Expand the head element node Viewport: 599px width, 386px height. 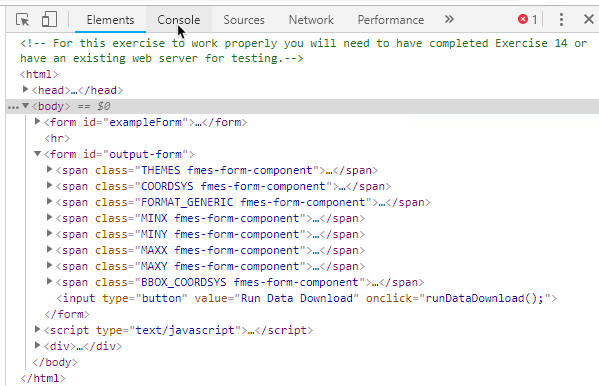pos(25,89)
